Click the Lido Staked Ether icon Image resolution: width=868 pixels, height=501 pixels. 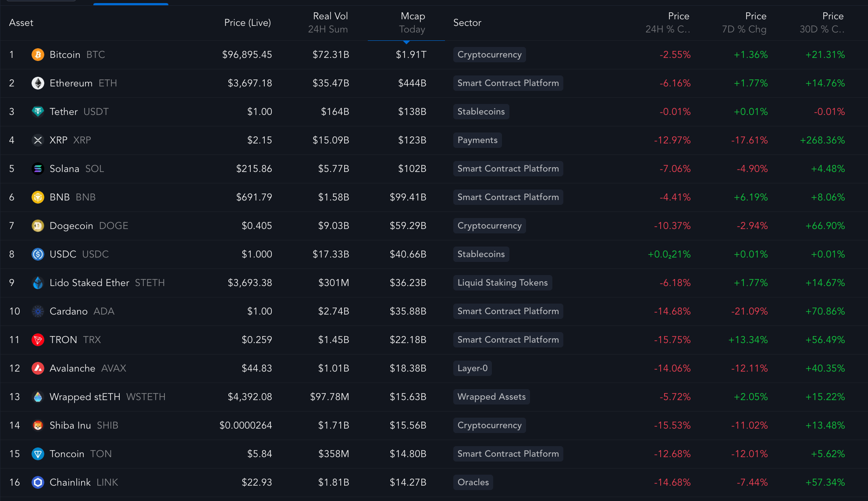[x=38, y=283]
